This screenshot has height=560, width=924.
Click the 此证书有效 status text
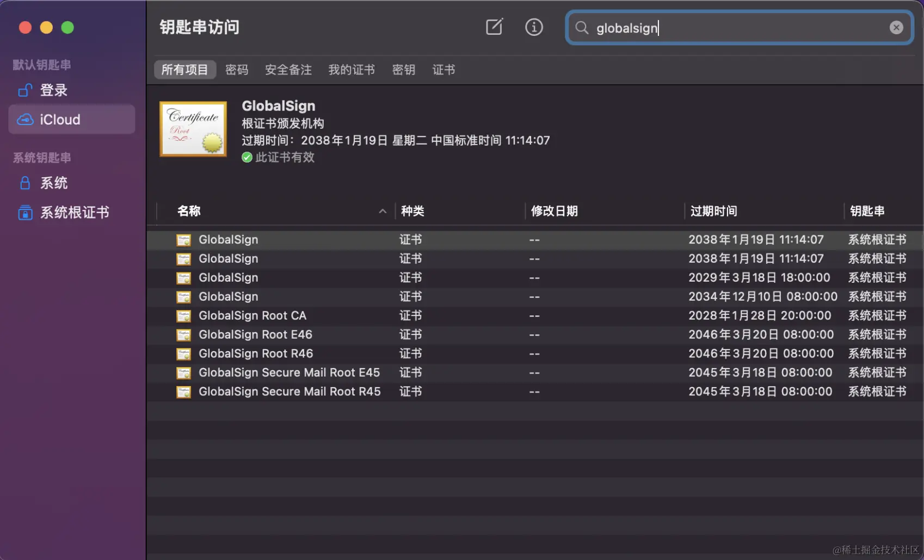[285, 158]
